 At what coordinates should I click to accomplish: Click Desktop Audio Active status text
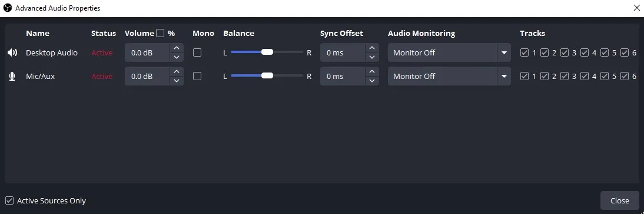102,52
